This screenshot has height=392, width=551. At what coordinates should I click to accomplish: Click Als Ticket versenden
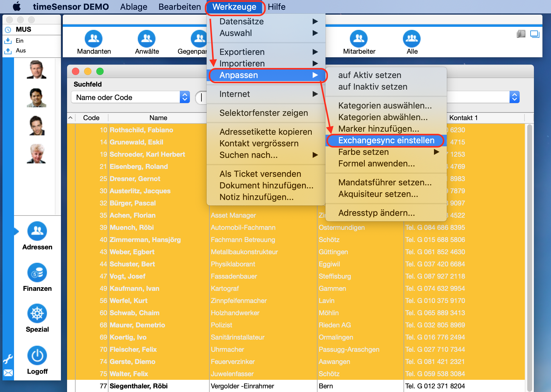pos(266,174)
